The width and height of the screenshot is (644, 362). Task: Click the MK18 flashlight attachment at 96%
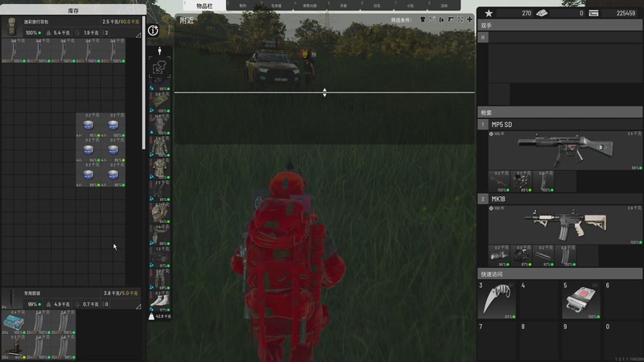pyautogui.click(x=499, y=256)
